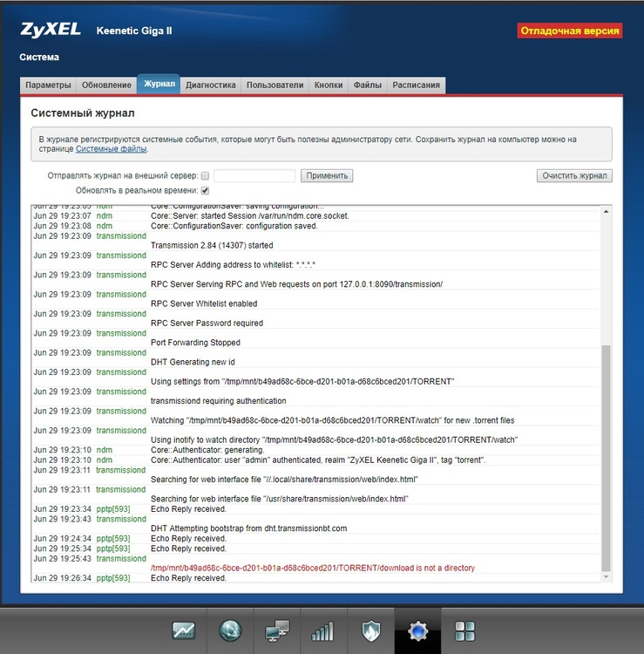Viewport: 644px width, 654px height.
Task: Click the Очистить журнал button
Action: [x=574, y=175]
